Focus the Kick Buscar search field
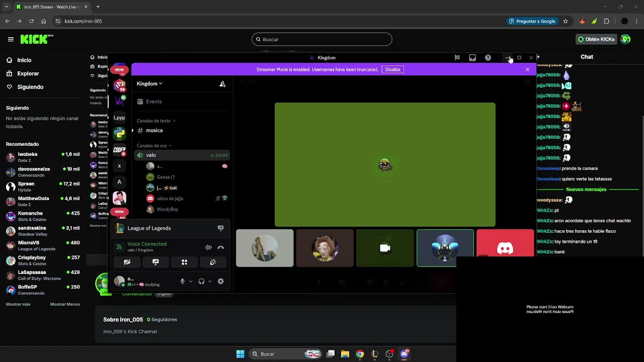Image resolution: width=644 pixels, height=362 pixels. (322, 39)
